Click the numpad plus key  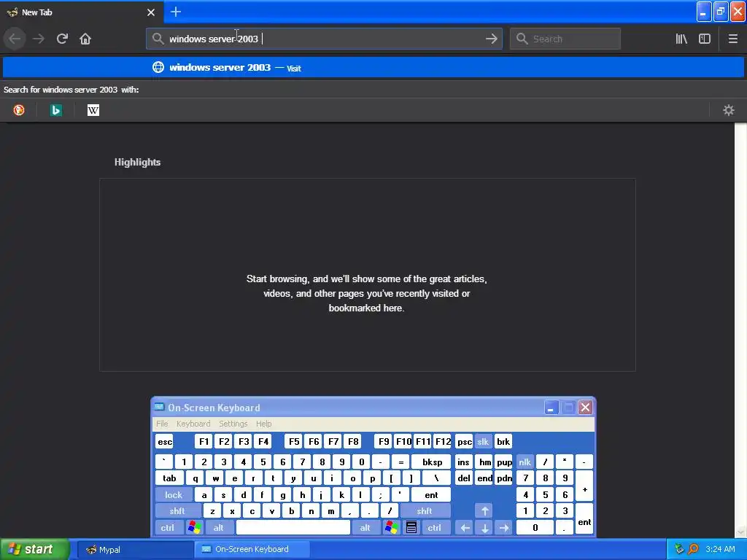click(x=584, y=486)
